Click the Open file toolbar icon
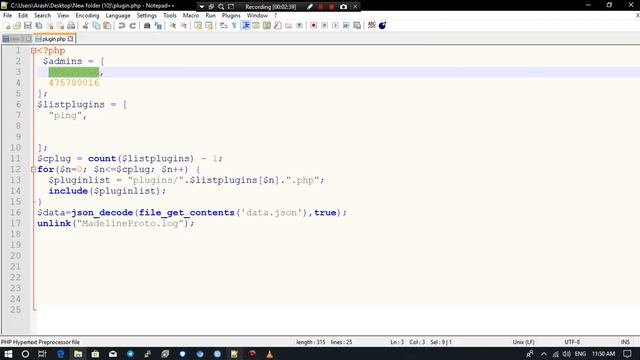Image resolution: width=640 pixels, height=360 pixels. 17,26
